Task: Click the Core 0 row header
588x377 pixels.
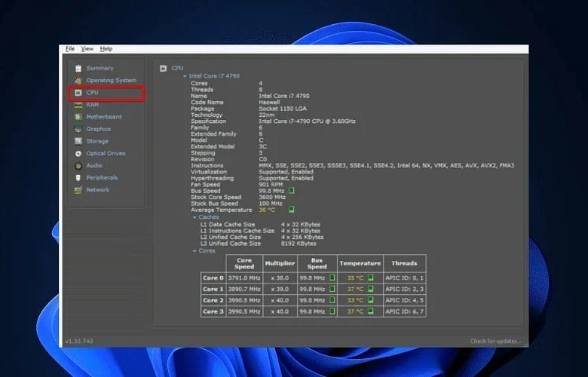Action: click(x=213, y=278)
